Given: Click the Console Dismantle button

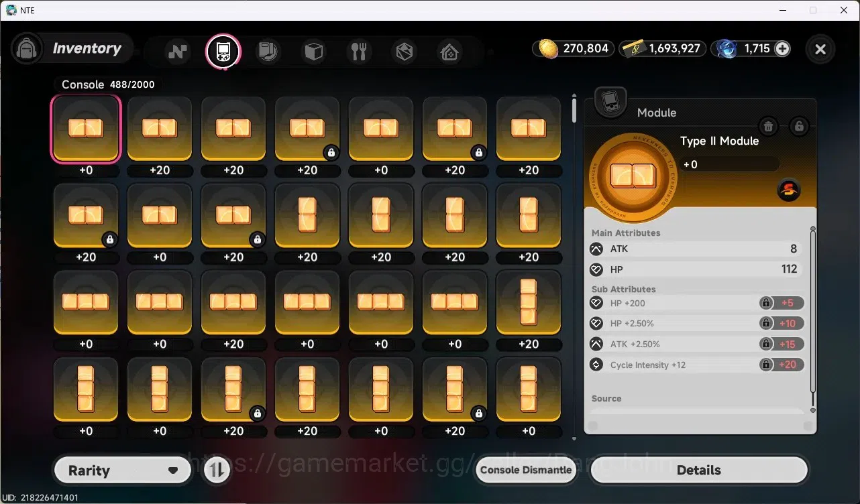Looking at the screenshot, I should coord(527,470).
